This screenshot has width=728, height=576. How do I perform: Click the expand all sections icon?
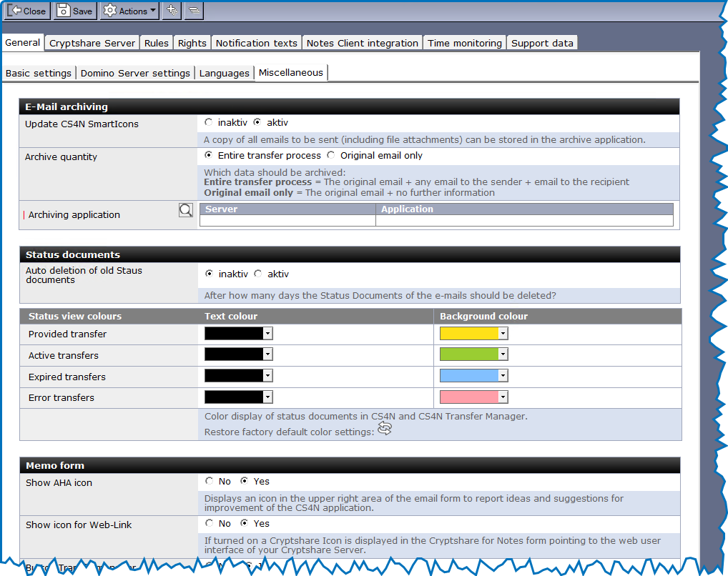click(x=172, y=11)
